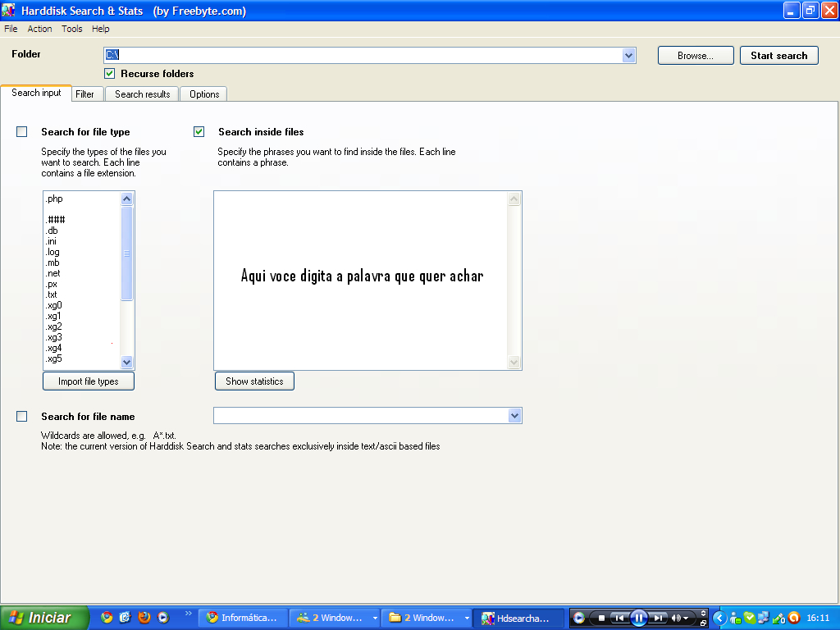Click the file types list scroll down arrow

127,362
